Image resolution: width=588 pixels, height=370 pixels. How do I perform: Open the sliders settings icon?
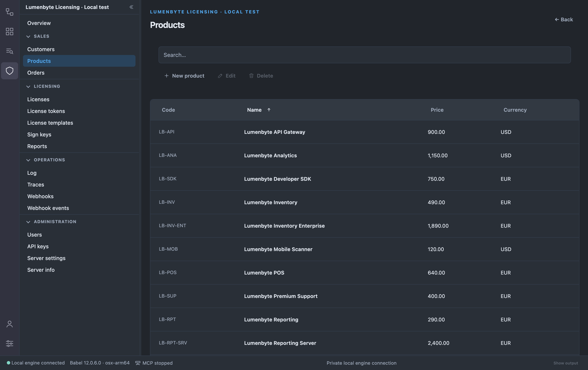10,343
